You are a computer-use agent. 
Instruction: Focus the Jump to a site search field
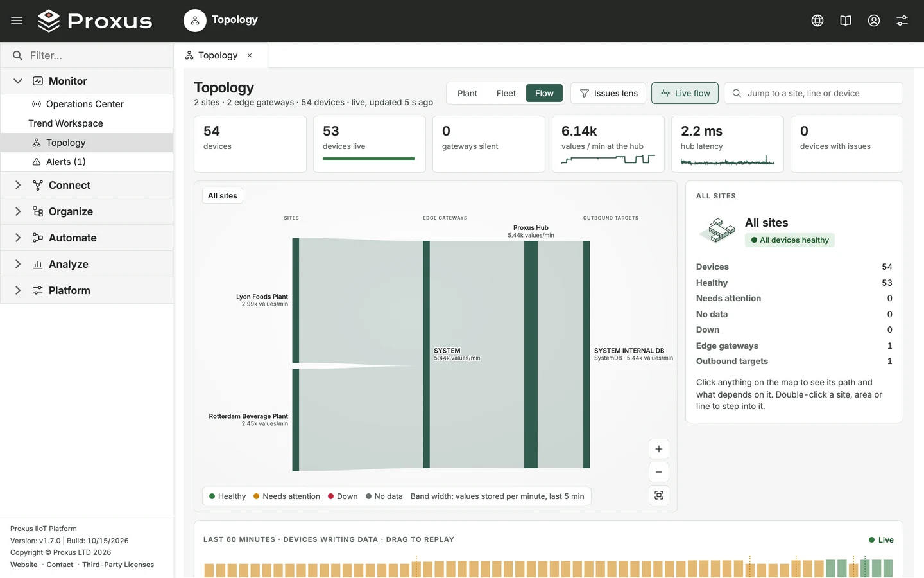click(x=814, y=93)
